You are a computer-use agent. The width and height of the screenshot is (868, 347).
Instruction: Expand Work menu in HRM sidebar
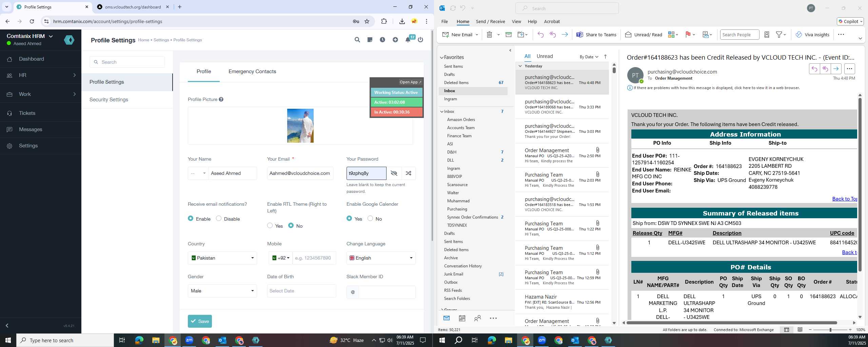point(41,94)
